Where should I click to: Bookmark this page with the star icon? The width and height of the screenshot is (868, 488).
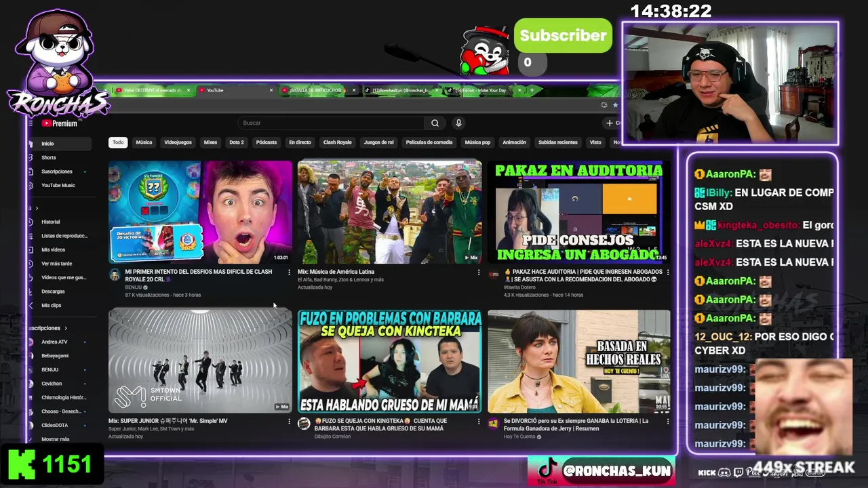tap(615, 104)
